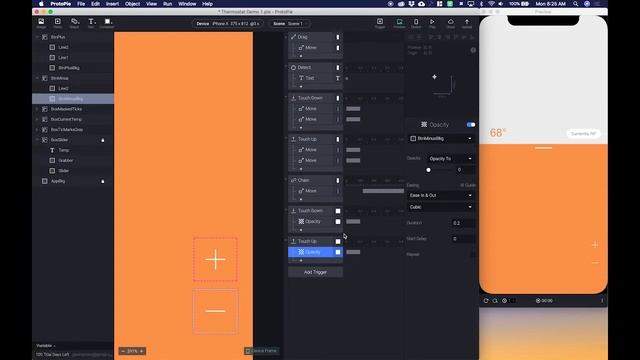Click the lock icon on AppBg layer
640x360 pixels.
pyautogui.click(x=103, y=181)
